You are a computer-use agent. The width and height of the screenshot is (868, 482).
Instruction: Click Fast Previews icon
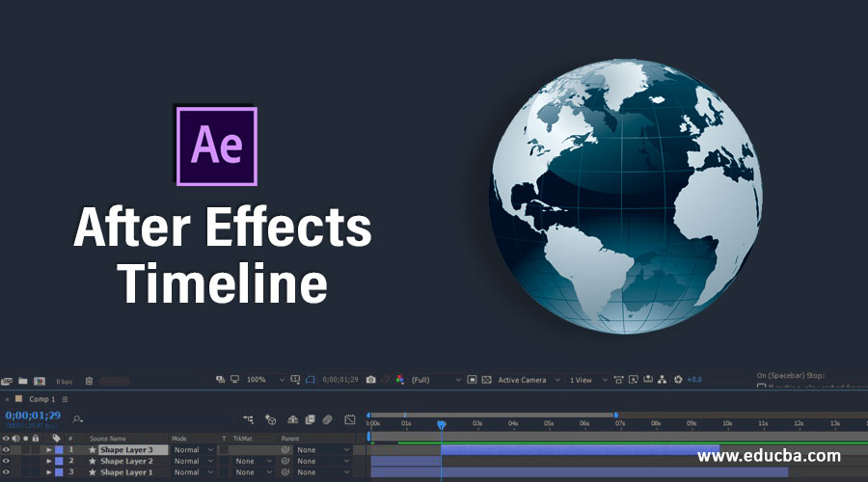(x=634, y=380)
